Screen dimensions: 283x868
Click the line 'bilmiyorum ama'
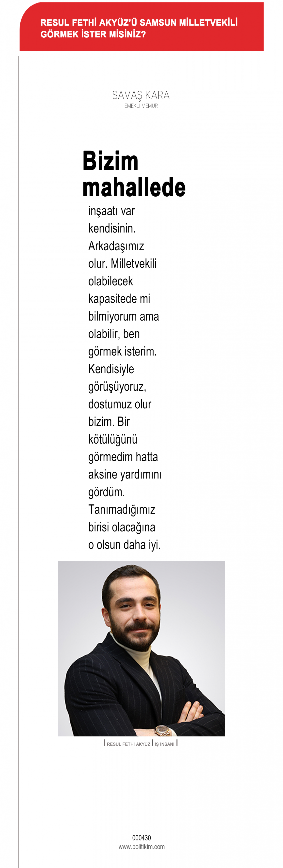tap(123, 316)
